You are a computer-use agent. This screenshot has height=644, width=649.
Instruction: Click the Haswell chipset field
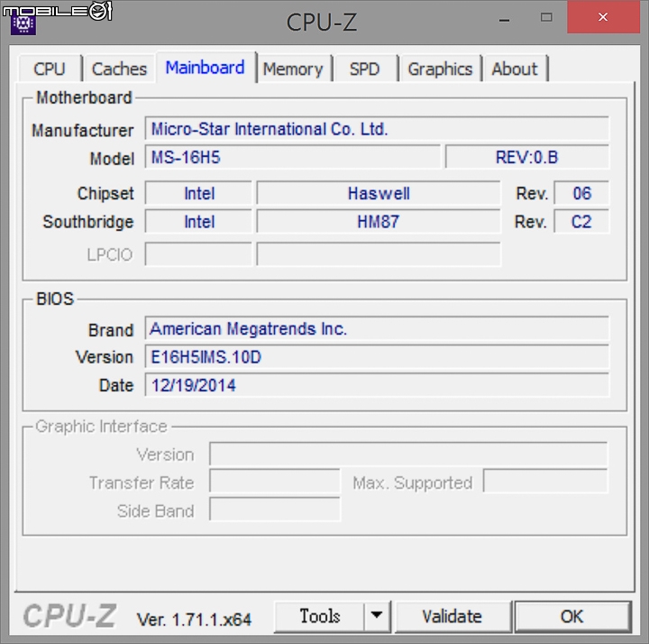[379, 193]
